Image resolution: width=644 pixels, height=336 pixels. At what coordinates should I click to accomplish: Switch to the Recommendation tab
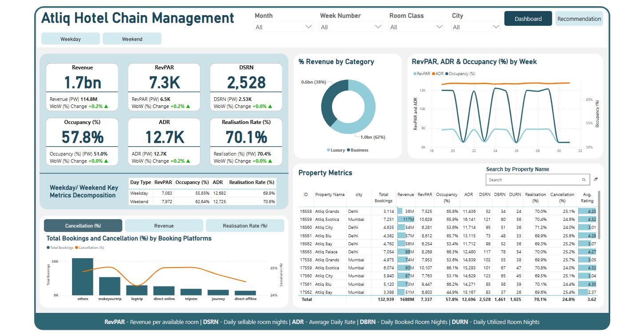pos(579,19)
